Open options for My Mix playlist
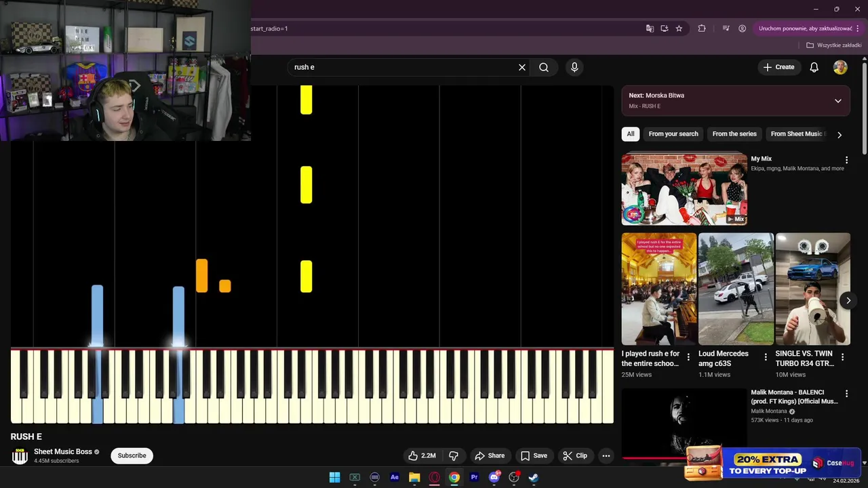The image size is (868, 488). coord(846,160)
